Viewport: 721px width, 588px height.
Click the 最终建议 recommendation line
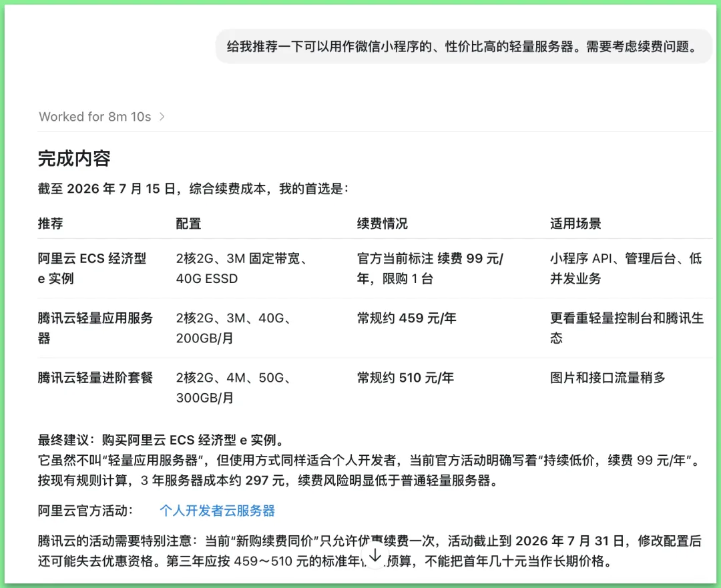162,440
